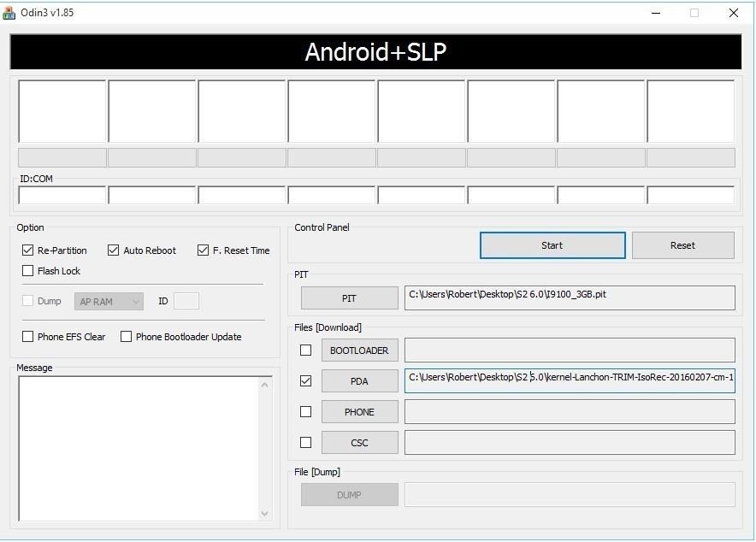Click the Message log scroll down arrow
Image resolution: width=756 pixels, height=542 pixels.
(265, 514)
